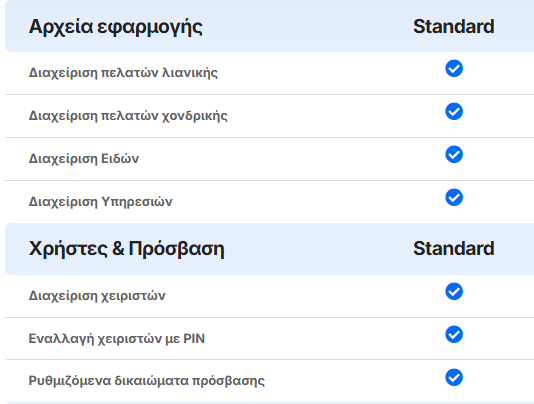534x404 pixels.
Task: Click checkmark icon for Ρυθμιζόμενα δικαιώματα πρόσβασης
Action: pos(454,377)
